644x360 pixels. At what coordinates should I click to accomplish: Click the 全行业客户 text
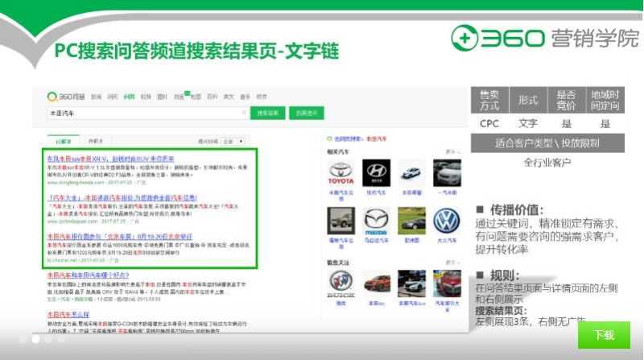click(547, 163)
